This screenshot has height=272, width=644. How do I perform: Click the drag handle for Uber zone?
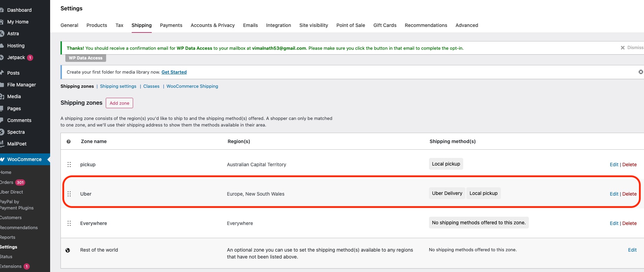coord(69,194)
